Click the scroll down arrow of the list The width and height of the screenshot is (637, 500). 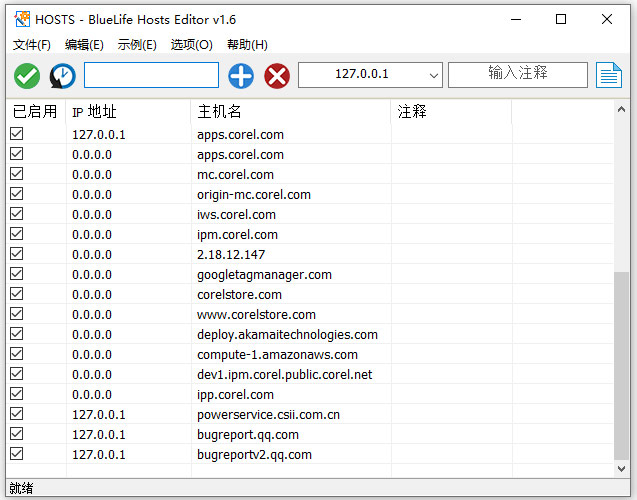(621, 469)
